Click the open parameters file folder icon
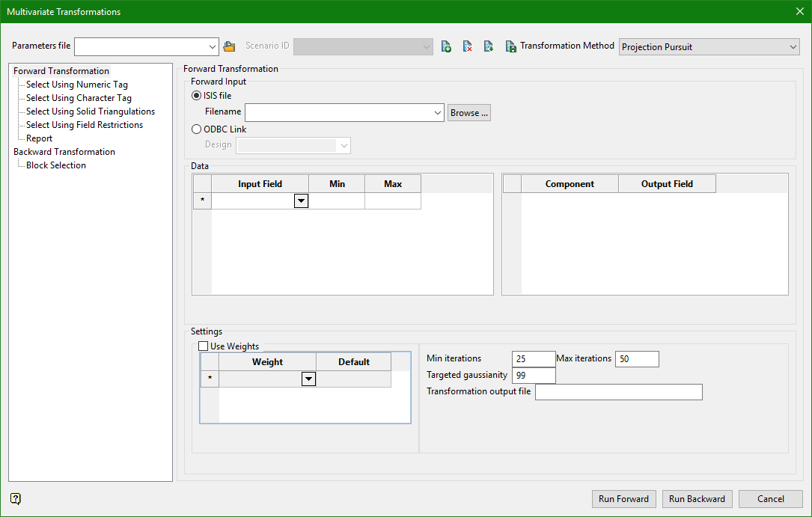The height and width of the screenshot is (517, 812). [x=230, y=46]
